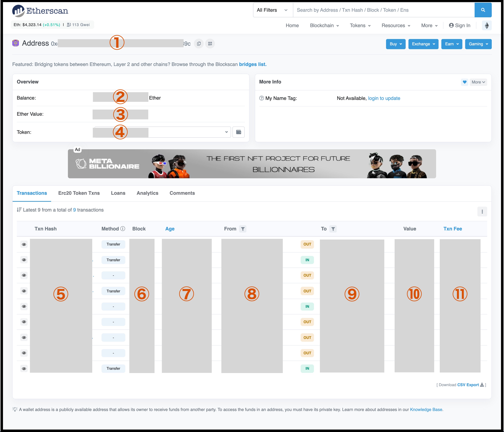This screenshot has height=432, width=504.
Task: Open the Exchange dropdown button
Action: (x=423, y=44)
